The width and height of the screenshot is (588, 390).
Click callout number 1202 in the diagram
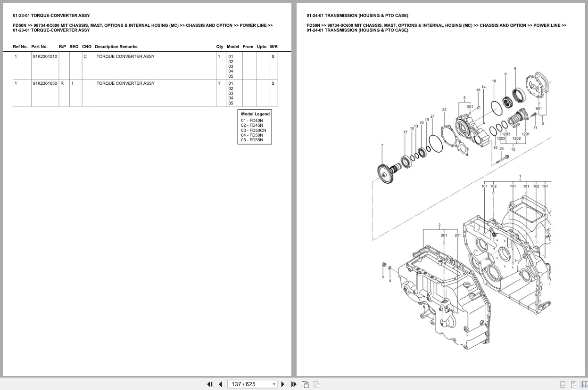(x=517, y=138)
